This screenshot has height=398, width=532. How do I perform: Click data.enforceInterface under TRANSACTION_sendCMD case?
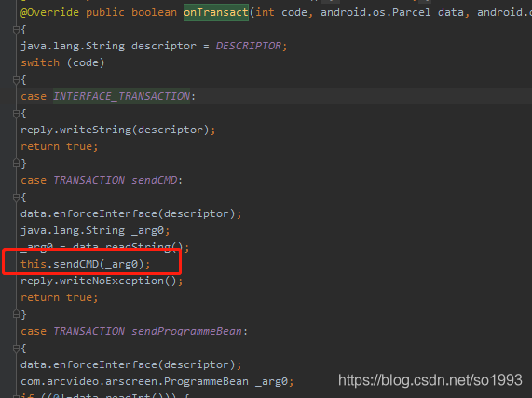(131, 213)
